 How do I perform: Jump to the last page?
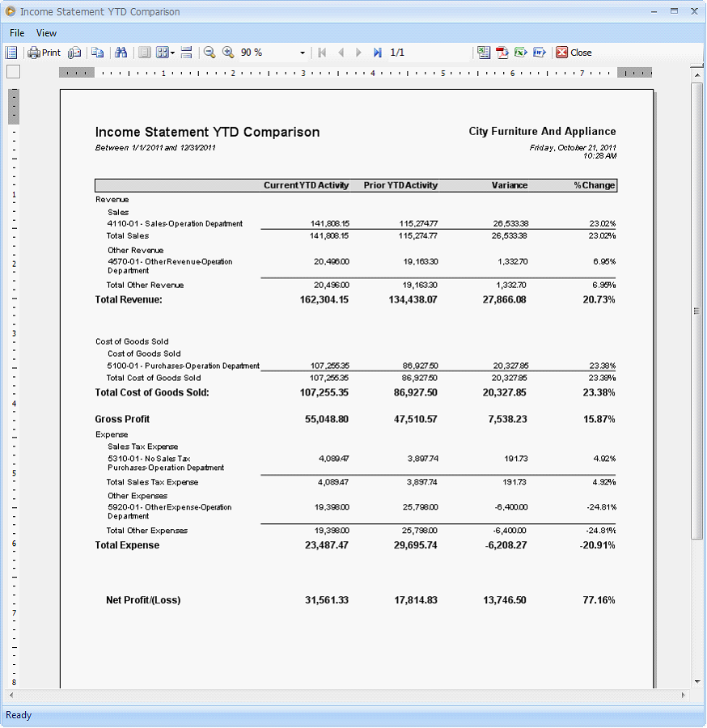378,53
